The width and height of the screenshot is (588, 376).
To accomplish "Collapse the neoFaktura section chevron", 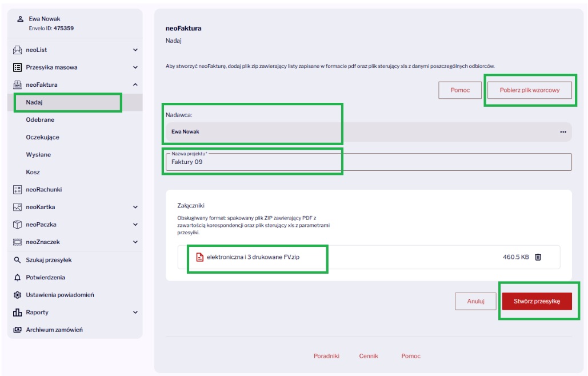I will [x=135, y=85].
